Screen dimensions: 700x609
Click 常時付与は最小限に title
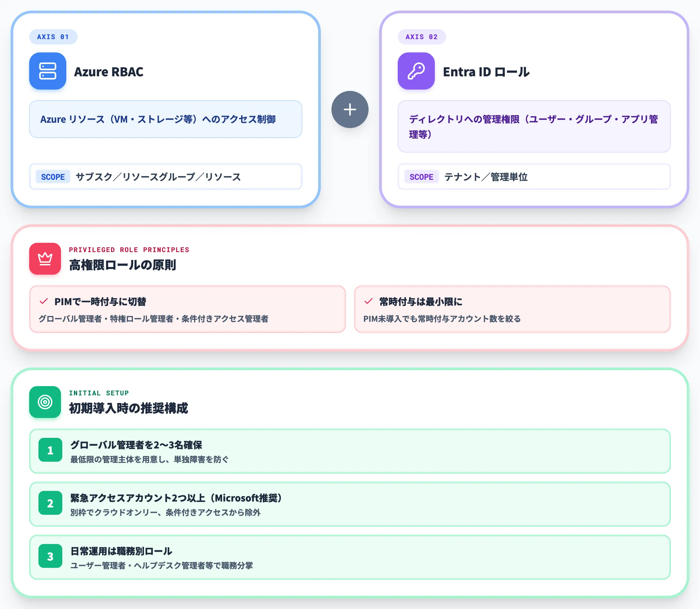pyautogui.click(x=421, y=302)
